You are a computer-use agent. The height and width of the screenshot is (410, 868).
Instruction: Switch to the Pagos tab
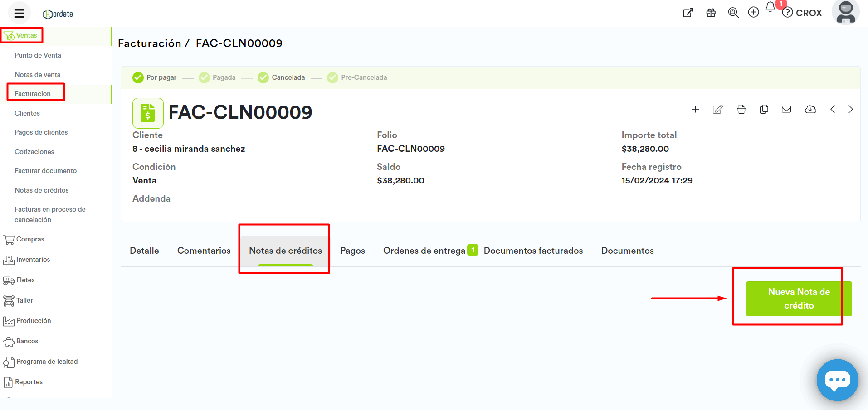pos(352,251)
